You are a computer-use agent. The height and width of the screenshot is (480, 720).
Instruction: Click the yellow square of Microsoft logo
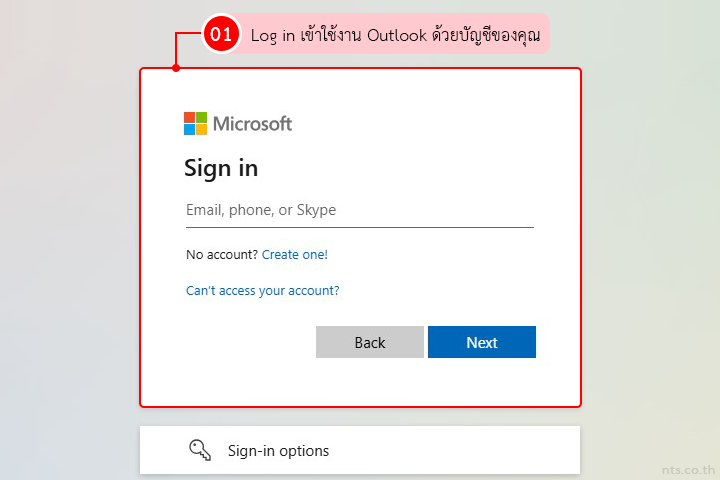coord(201,129)
